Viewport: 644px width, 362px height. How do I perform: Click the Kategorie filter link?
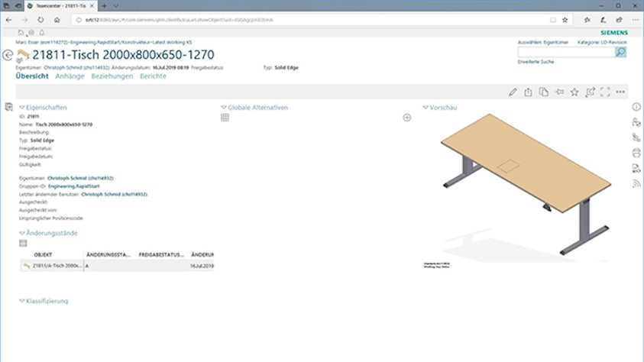click(602, 42)
